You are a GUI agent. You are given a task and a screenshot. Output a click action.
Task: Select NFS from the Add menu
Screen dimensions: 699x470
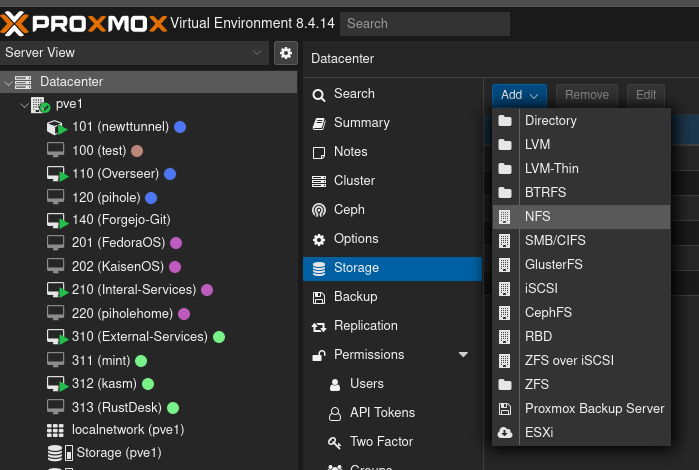[x=581, y=217]
